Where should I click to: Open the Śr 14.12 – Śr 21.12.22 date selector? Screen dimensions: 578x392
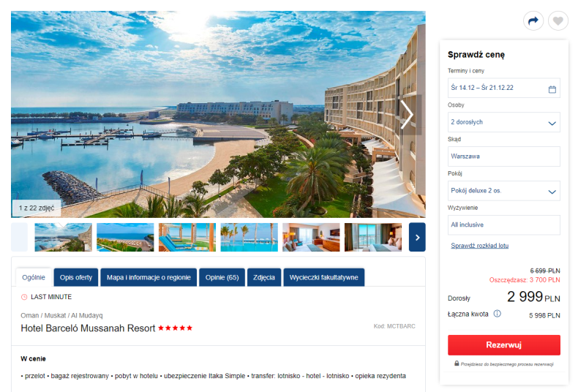504,88
